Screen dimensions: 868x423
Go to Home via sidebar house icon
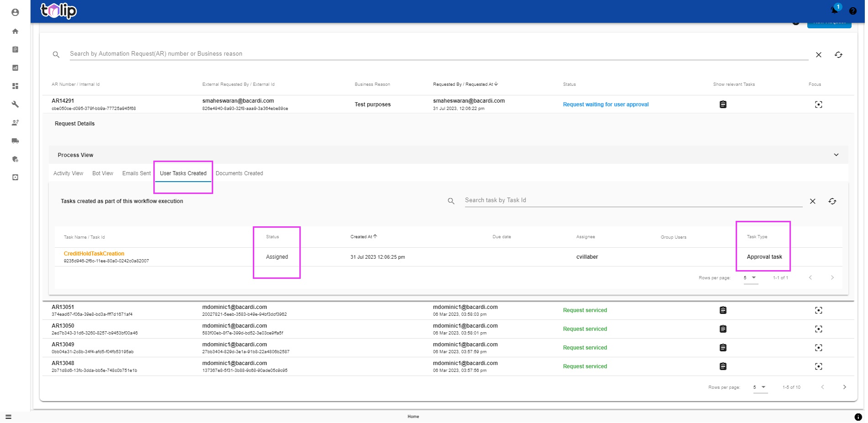pos(15,31)
